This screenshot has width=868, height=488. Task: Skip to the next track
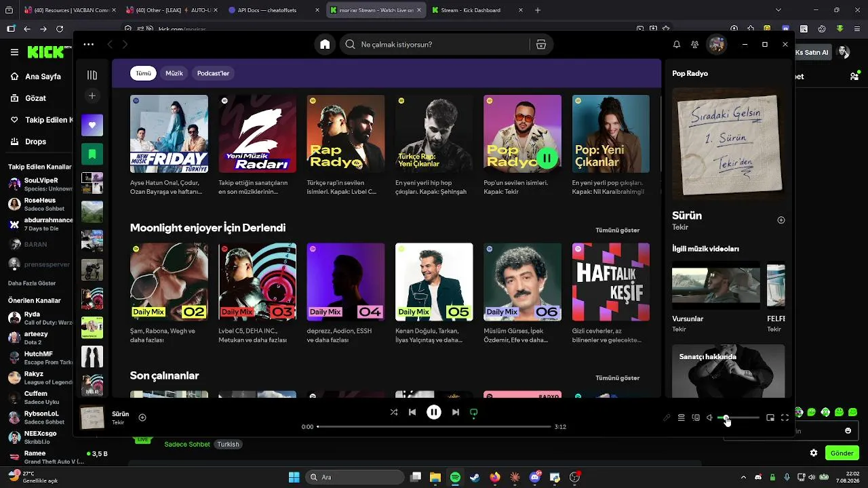(456, 412)
